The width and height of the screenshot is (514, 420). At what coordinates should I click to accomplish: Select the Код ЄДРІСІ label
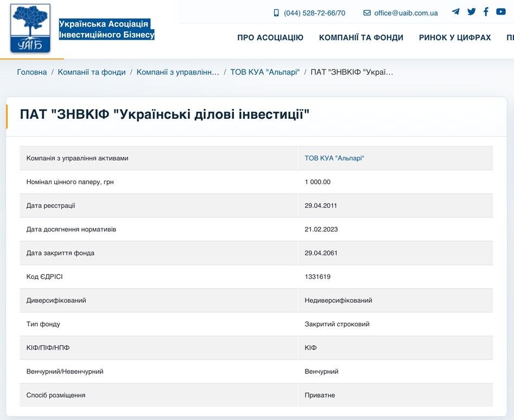45,277
